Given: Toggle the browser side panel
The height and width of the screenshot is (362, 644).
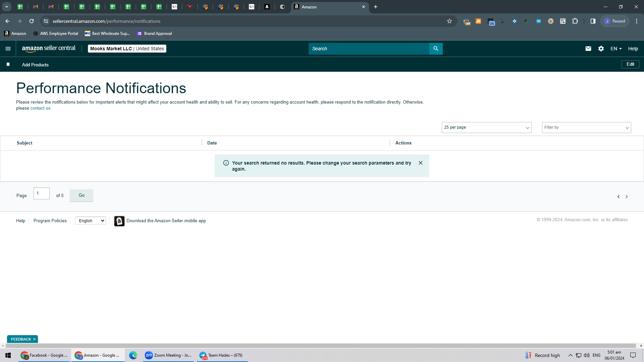Looking at the screenshot, I should [593, 21].
